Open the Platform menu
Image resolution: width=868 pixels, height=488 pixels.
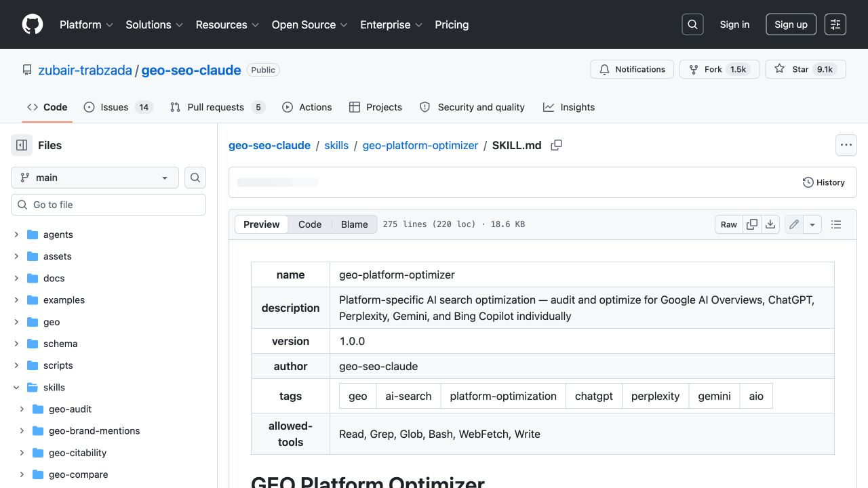coord(86,24)
